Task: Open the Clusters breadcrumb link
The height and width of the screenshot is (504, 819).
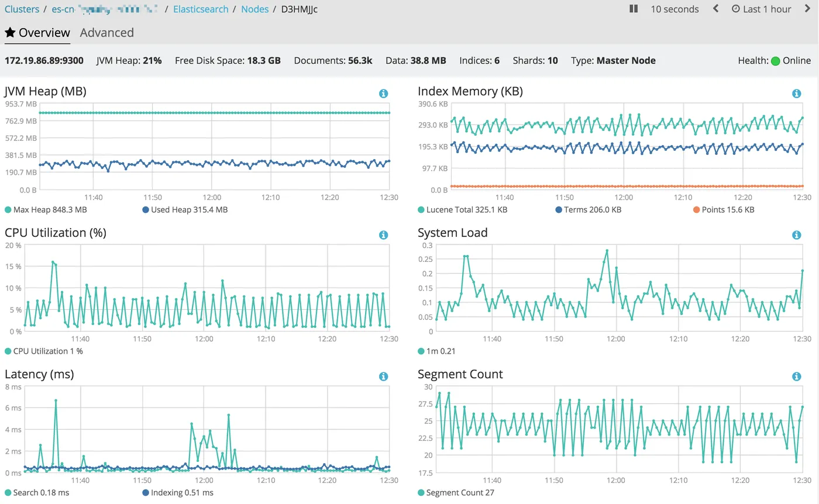Action: (x=22, y=9)
